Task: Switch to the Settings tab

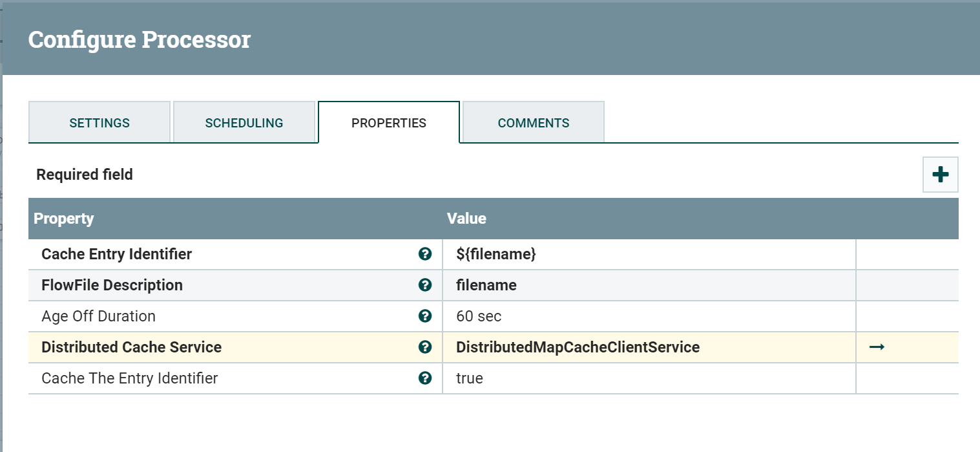Action: [99, 122]
